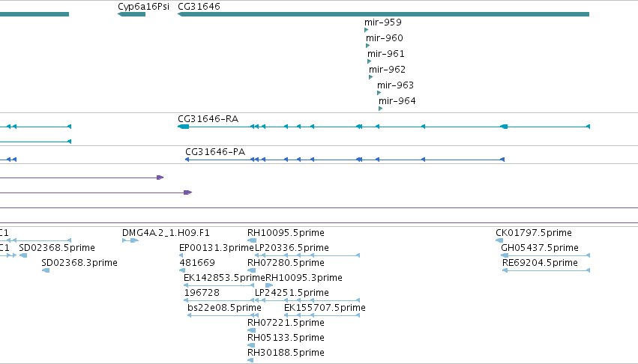638x364 pixels.
Task: Click the SD02368.5prime feature block
Action: [x=23, y=255]
